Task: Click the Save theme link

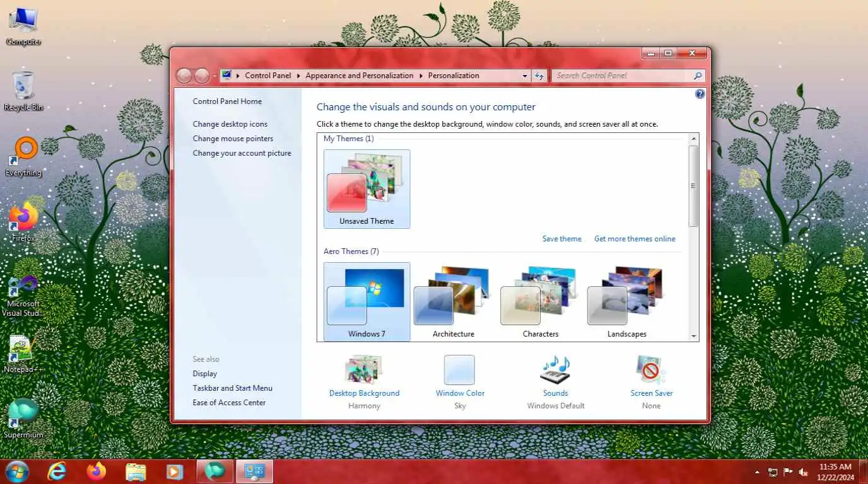Action: [562, 239]
